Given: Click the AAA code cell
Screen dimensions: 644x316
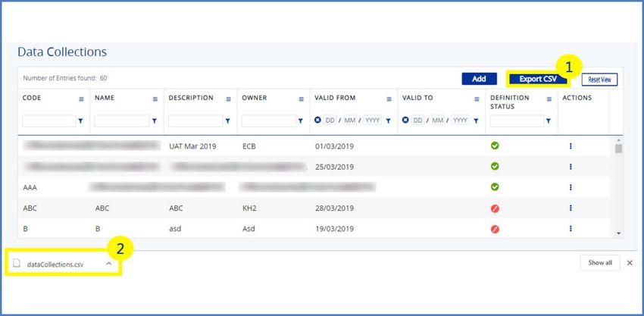Looking at the screenshot, I should [x=30, y=188].
